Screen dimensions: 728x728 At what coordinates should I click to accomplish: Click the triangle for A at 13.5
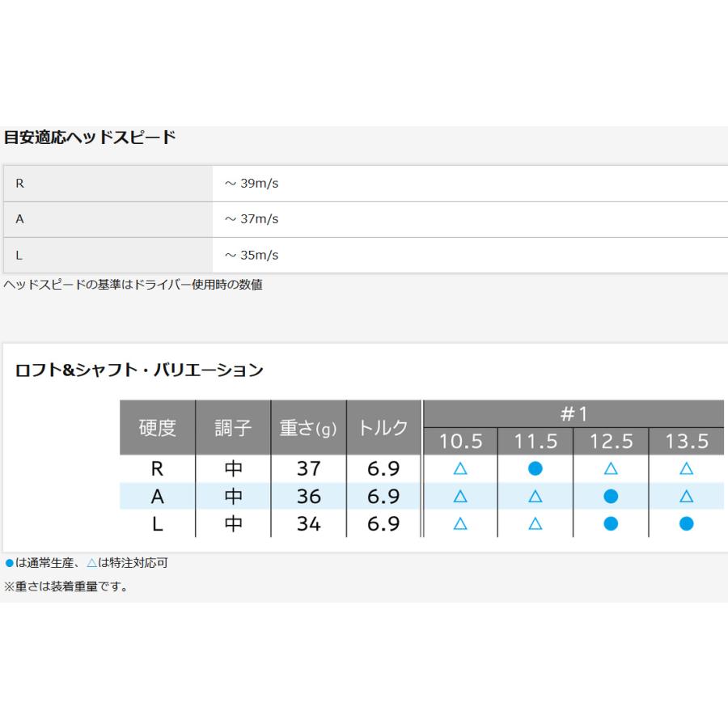point(687,497)
